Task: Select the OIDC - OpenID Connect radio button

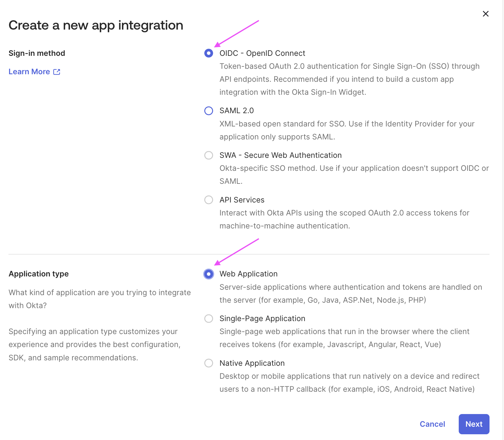Action: (x=209, y=53)
